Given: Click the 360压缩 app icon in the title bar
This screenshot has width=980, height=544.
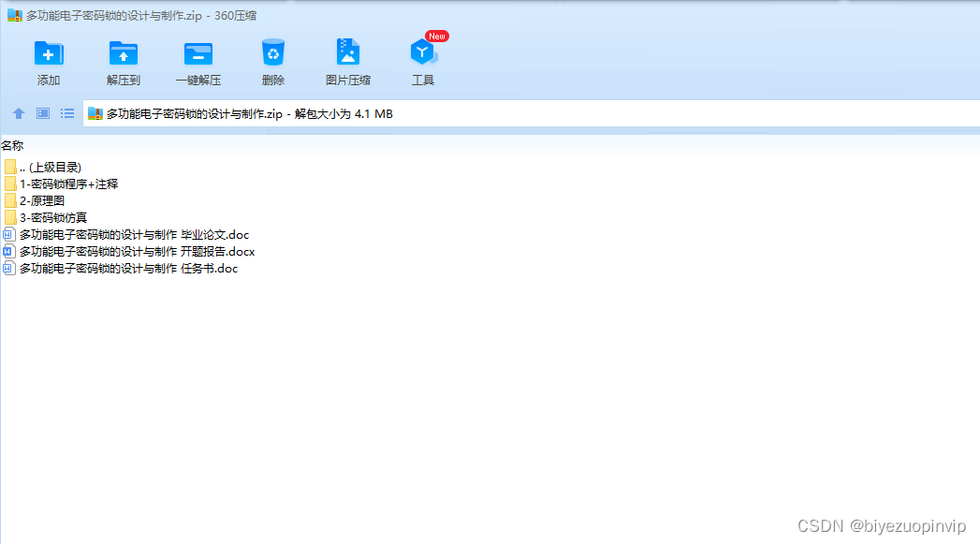Looking at the screenshot, I should pyautogui.click(x=15, y=15).
